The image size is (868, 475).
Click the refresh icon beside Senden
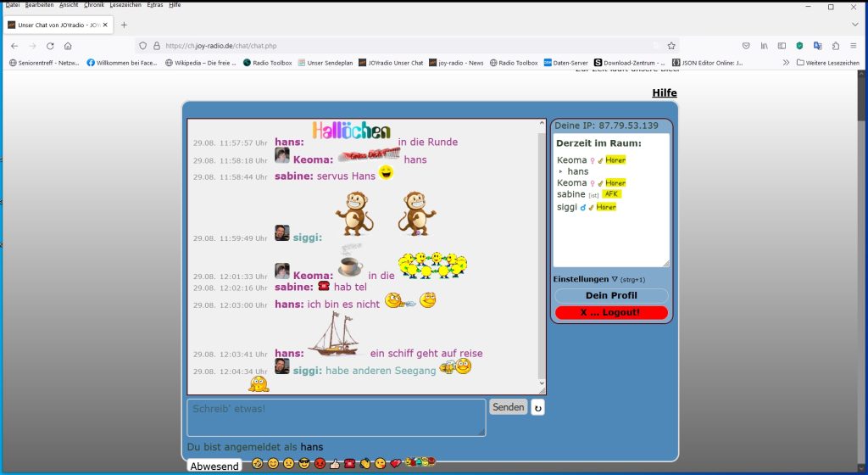pos(537,408)
